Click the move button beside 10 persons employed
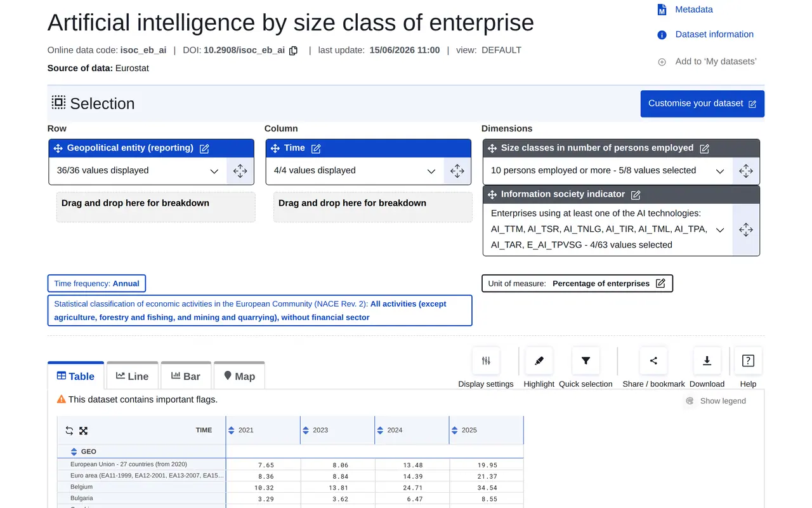The image size is (812, 508). pyautogui.click(x=746, y=171)
